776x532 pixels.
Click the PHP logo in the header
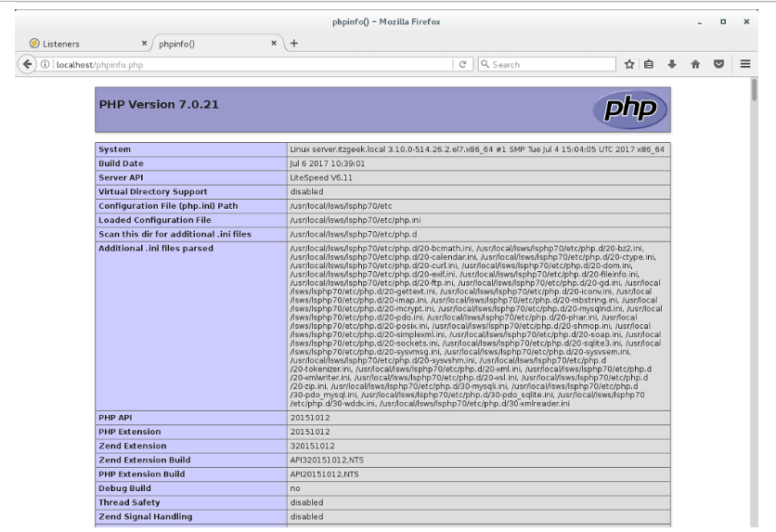(630, 110)
